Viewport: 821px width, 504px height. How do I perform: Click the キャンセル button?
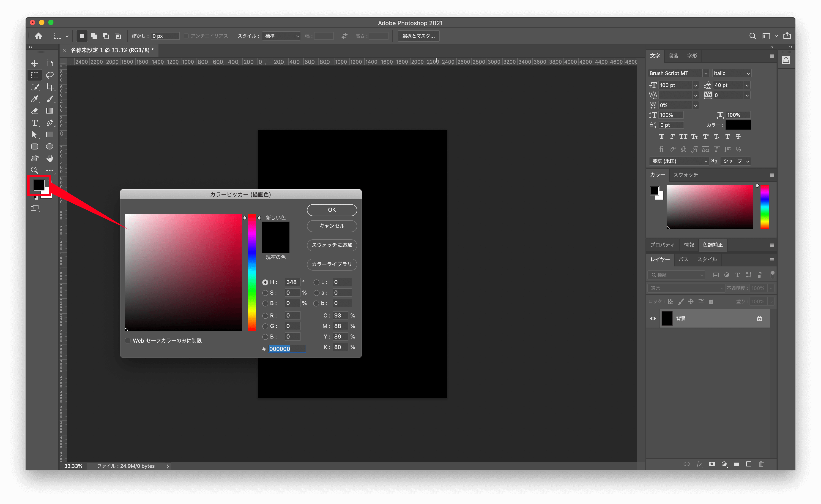[x=332, y=226]
